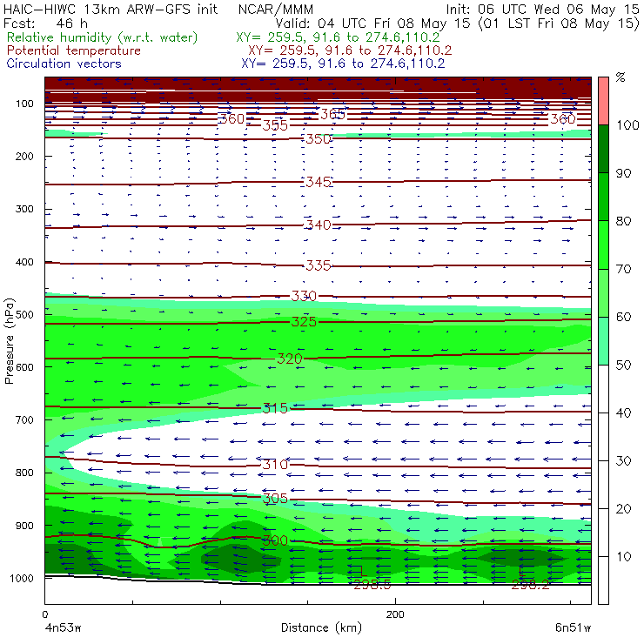Click the 350 contour label
The height and width of the screenshot is (644, 644).
coord(319,139)
